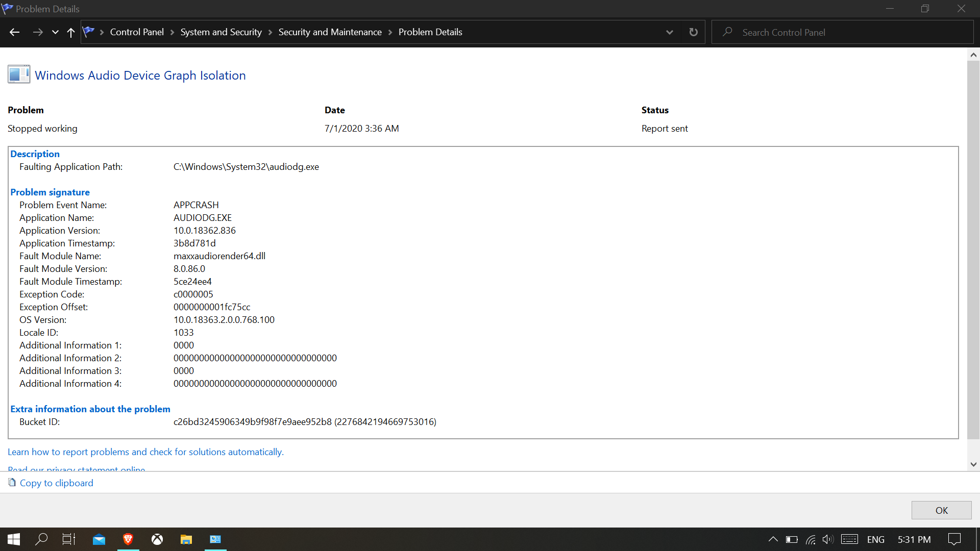Click the OK button
This screenshot has width=980, height=551.
coord(941,510)
